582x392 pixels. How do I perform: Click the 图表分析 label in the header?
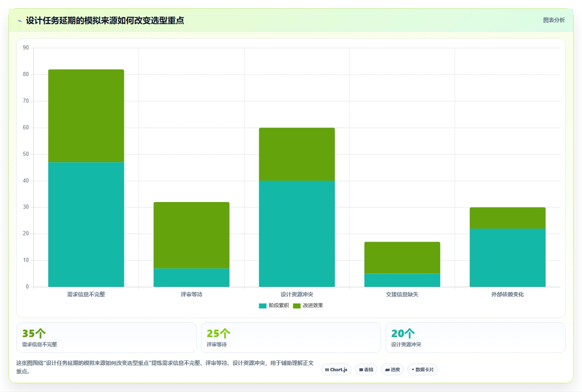(x=554, y=20)
